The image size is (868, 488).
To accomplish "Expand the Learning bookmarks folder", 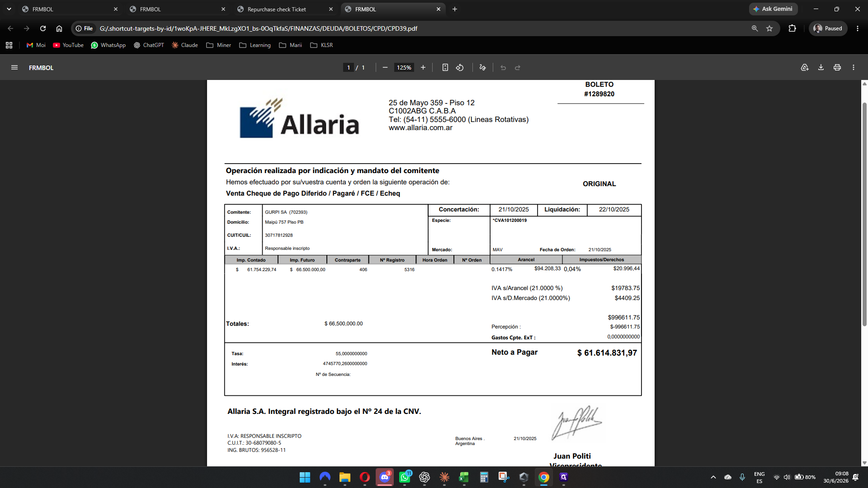I will (255, 45).
